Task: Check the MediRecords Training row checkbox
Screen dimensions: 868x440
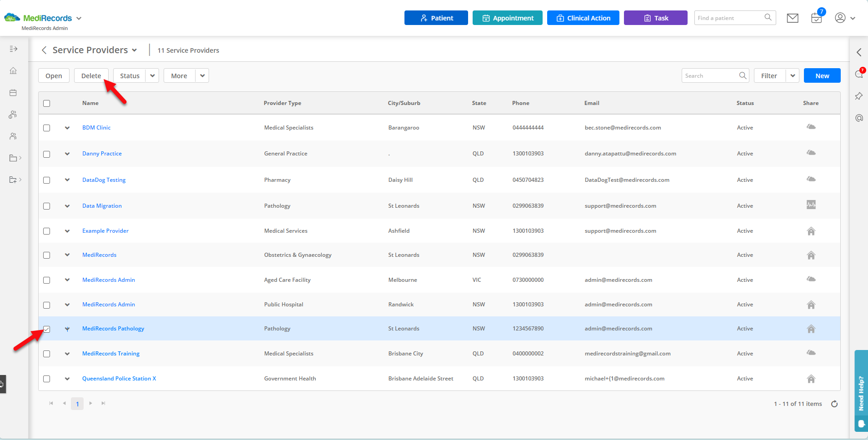Action: (x=46, y=354)
